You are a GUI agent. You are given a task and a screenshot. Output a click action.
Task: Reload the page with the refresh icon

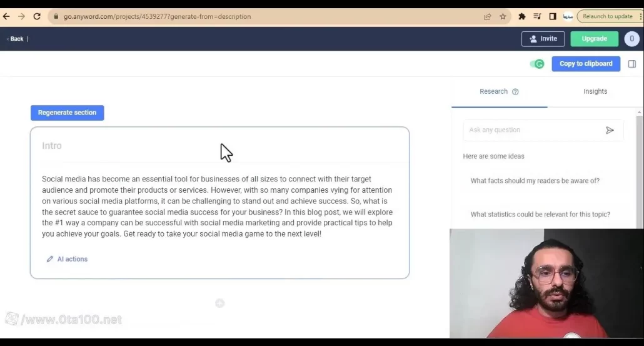click(37, 16)
